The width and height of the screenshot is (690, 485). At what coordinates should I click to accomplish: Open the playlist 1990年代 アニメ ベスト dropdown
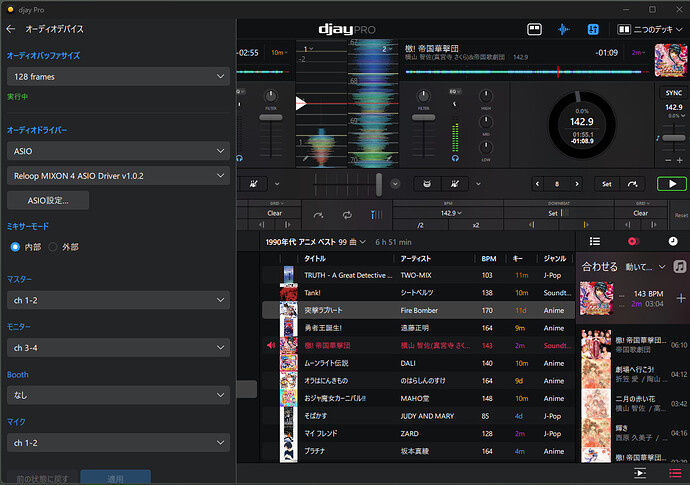tap(316, 242)
